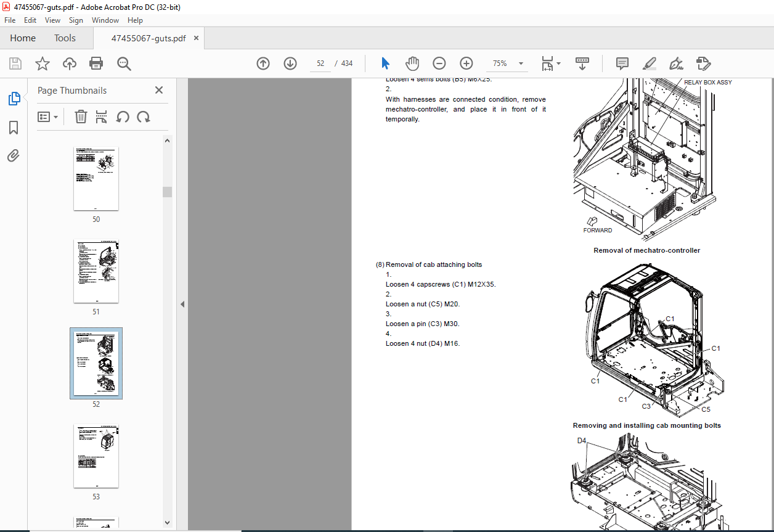Screen dimensions: 774x532
Task: Click the C5 label in cab diagram
Action: [706, 409]
